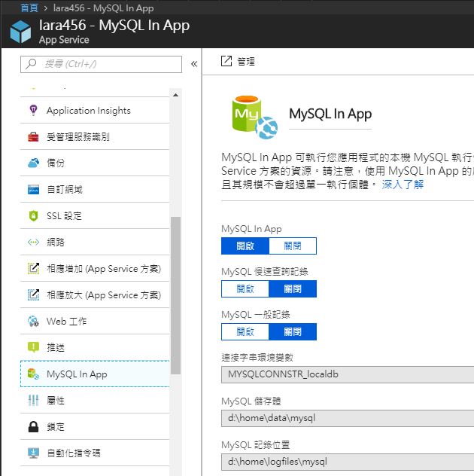Enable MySQL 慢速查詢記錄 with 開啟

pos(245,289)
